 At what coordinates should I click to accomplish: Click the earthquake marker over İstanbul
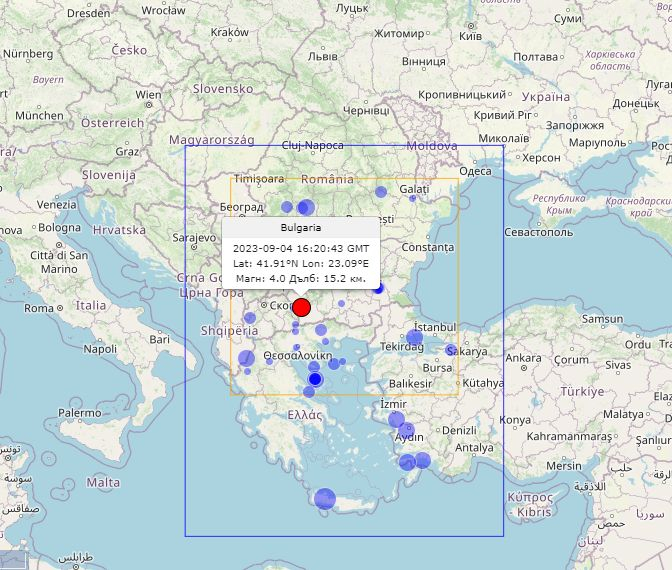(x=414, y=338)
